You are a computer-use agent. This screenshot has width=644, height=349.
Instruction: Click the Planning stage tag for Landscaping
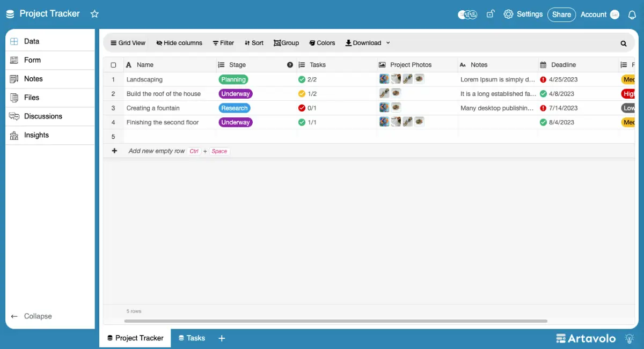[233, 79]
